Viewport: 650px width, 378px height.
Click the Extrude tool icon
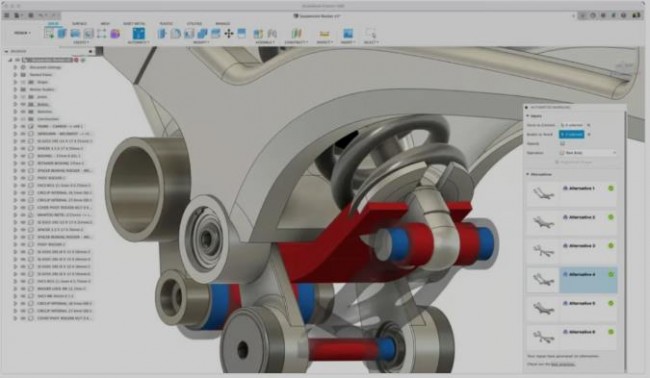[62, 33]
